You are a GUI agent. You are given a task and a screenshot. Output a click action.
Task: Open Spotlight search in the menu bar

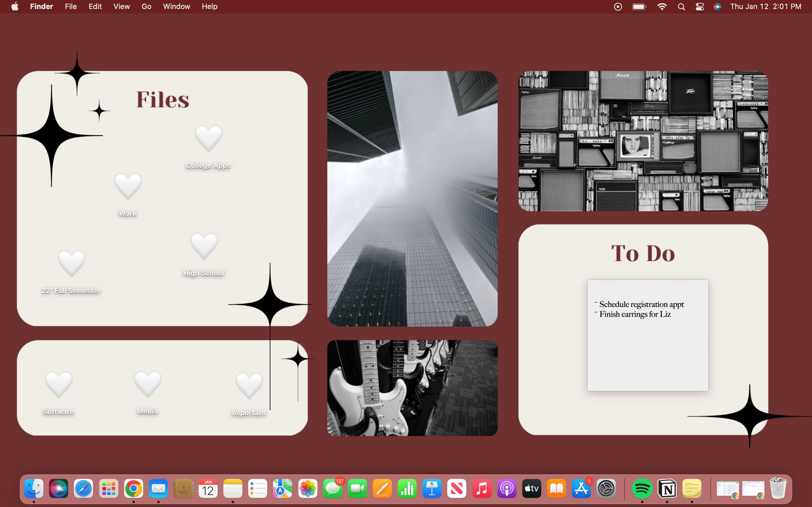click(x=681, y=6)
